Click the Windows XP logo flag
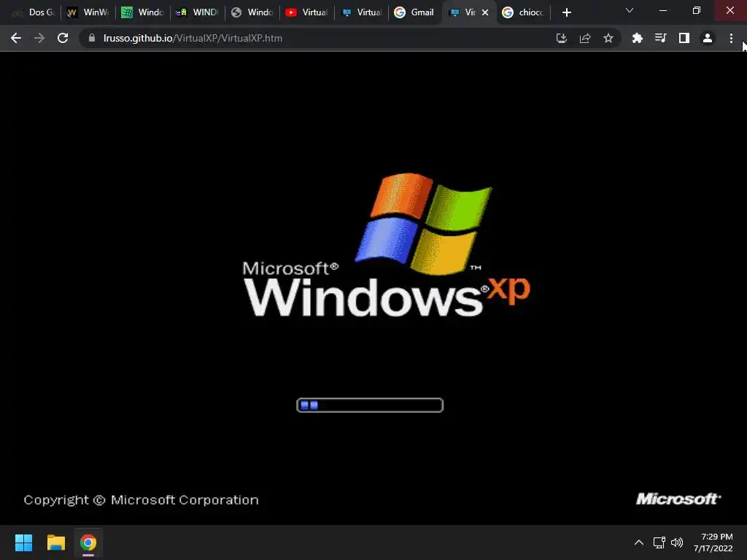 (424, 224)
